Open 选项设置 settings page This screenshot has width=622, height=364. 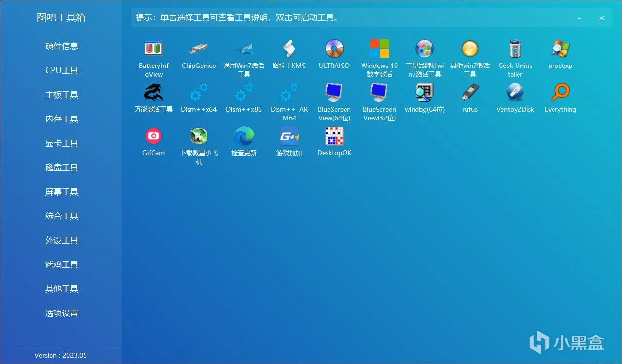[x=62, y=313]
